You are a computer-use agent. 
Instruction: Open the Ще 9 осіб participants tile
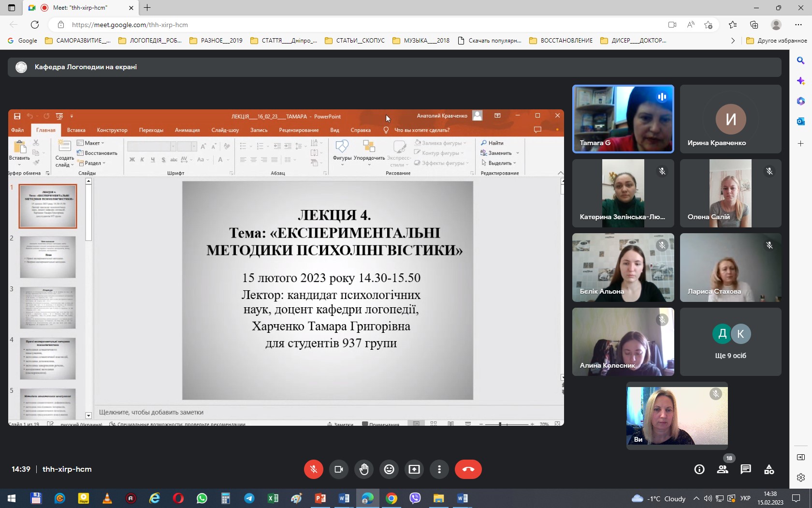pos(730,342)
